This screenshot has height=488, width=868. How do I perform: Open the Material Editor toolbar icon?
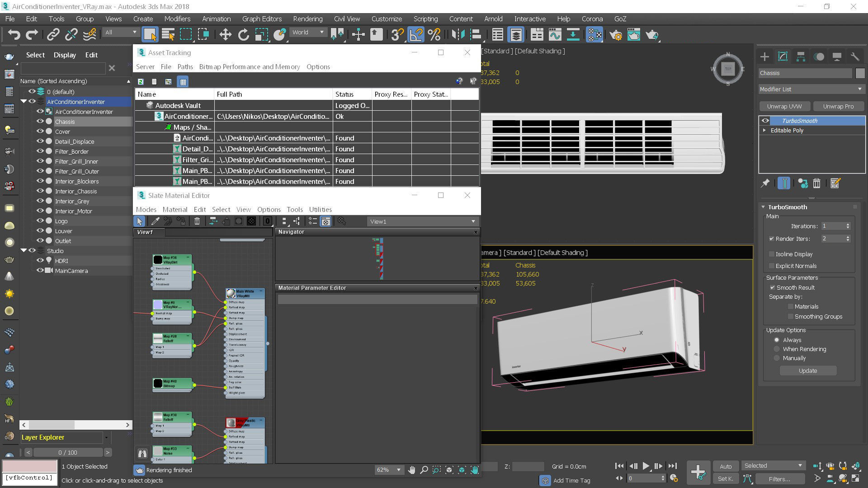[x=594, y=35]
